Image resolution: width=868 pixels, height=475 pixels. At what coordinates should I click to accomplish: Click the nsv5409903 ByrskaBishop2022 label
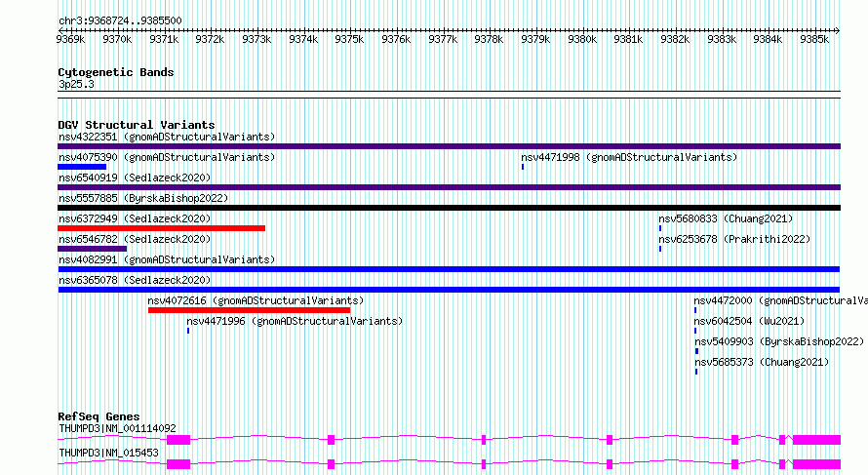[x=779, y=341]
